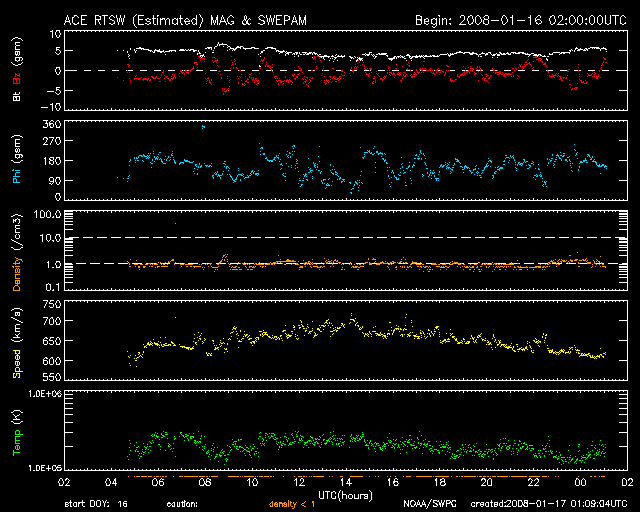This screenshot has width=640, height=512.
Task: Click the "650" tick on the Speed axis
Action: [x=52, y=341]
